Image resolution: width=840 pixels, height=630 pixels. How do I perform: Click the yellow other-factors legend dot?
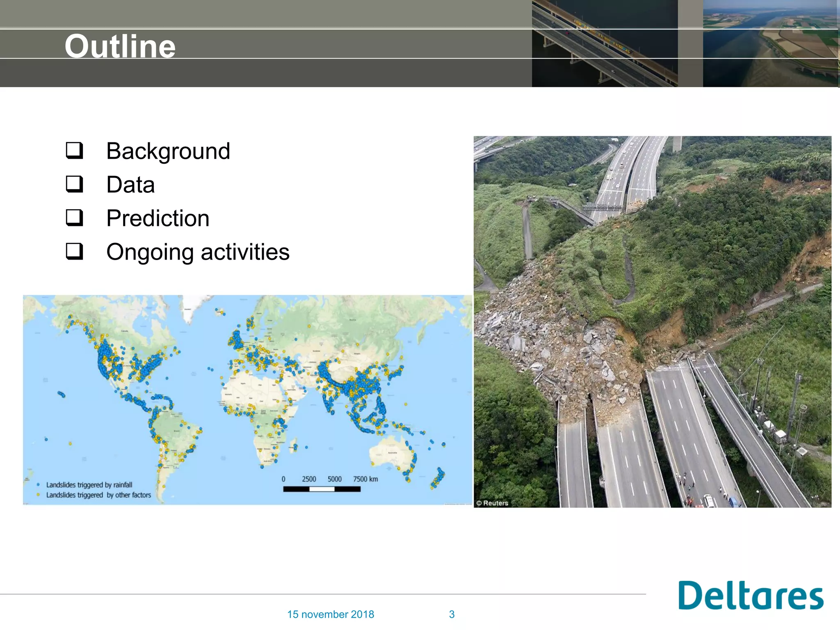click(38, 495)
